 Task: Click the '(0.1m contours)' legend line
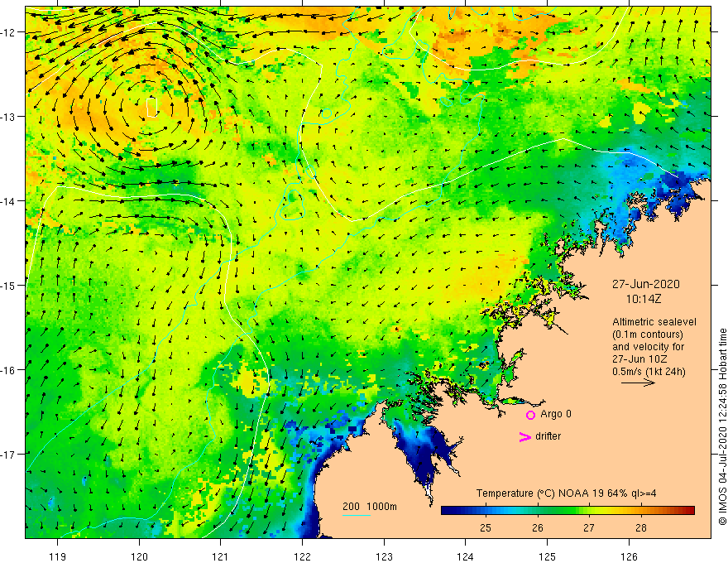click(648, 334)
